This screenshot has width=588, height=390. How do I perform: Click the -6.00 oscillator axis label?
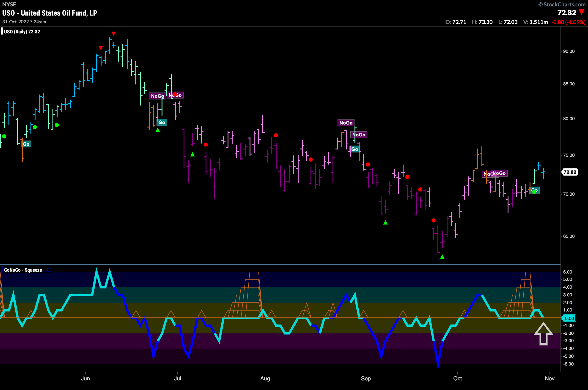coord(568,364)
